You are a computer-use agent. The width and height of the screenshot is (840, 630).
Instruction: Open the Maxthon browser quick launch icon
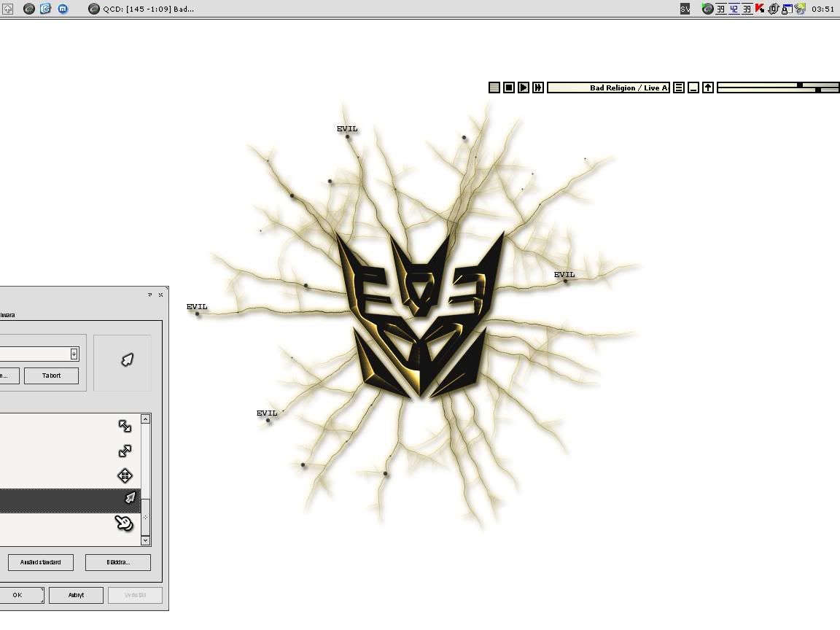click(x=63, y=9)
